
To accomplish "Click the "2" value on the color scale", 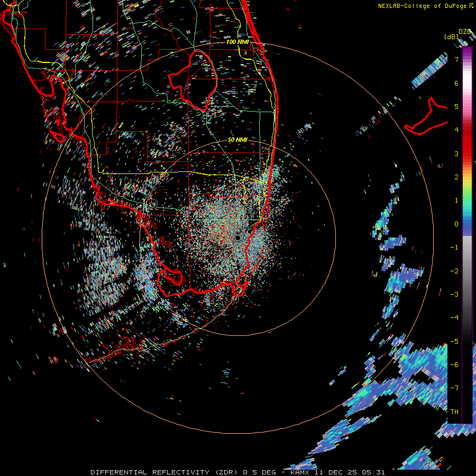I will (x=456, y=177).
